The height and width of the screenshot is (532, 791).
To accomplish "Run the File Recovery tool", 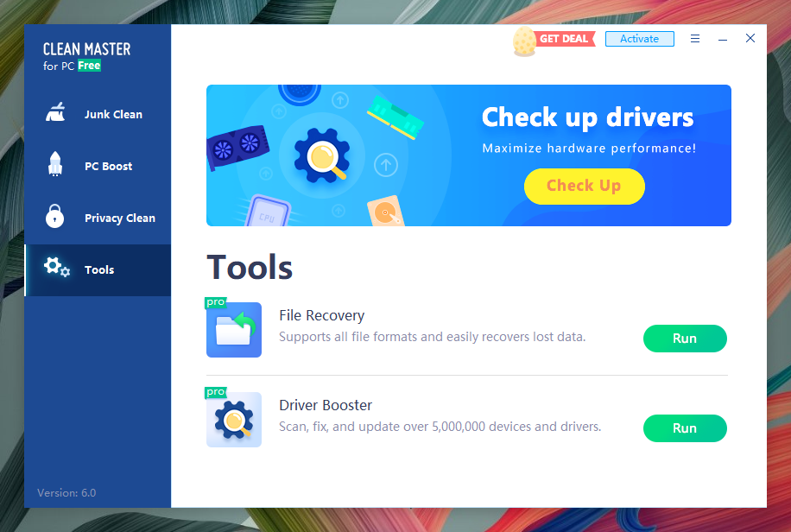I will pos(685,339).
